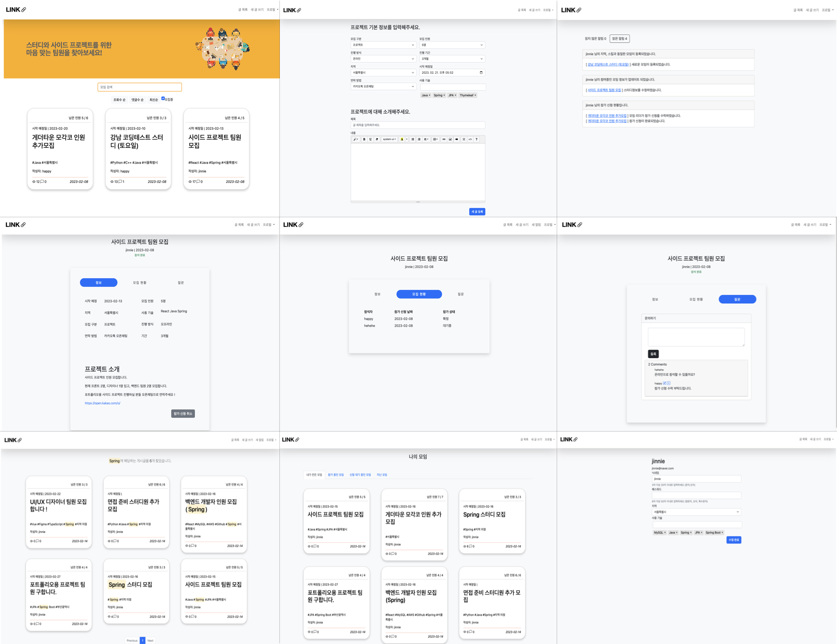837x644 pixels.
Task: Remove the Thymeleaf tag in the post form
Action: [x=475, y=95]
